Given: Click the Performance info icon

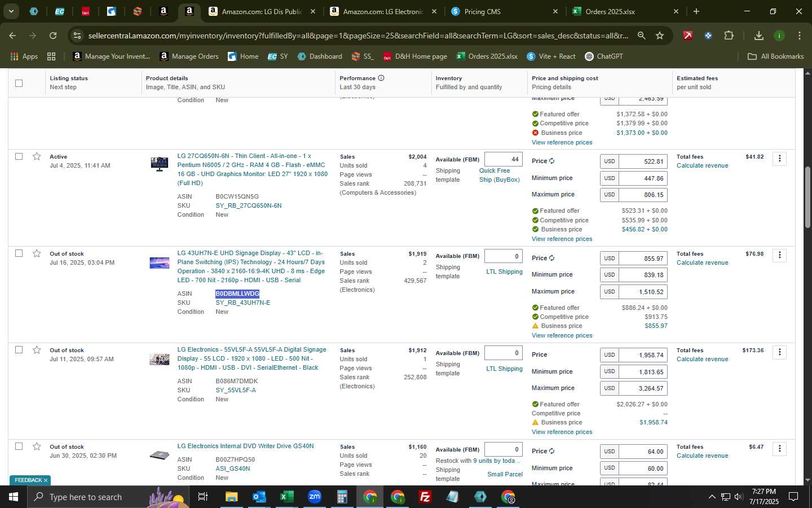Looking at the screenshot, I should click(x=381, y=78).
